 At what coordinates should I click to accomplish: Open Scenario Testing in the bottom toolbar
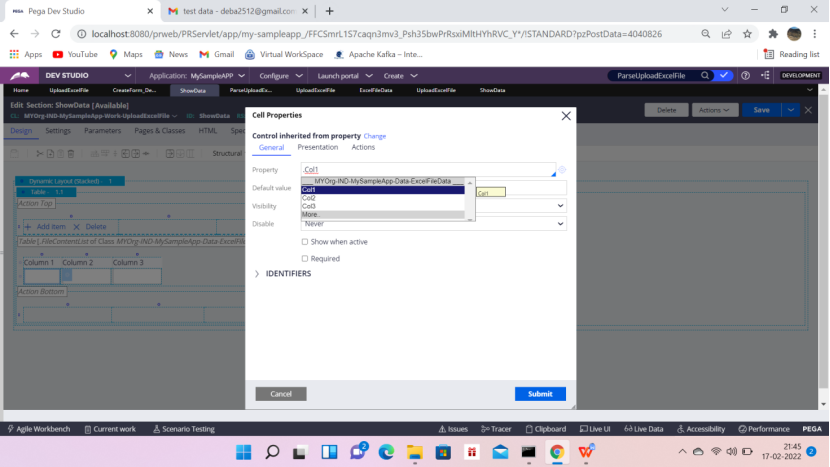coord(184,429)
